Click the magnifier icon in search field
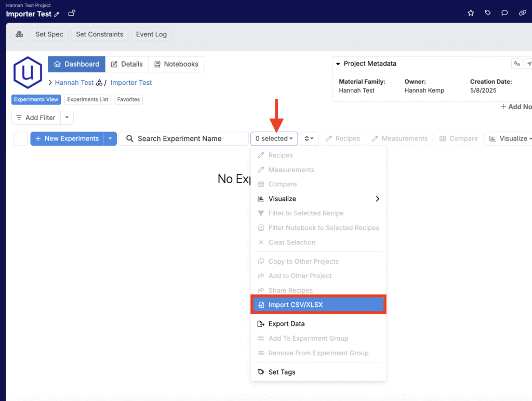This screenshot has height=401, width=532. (129, 138)
